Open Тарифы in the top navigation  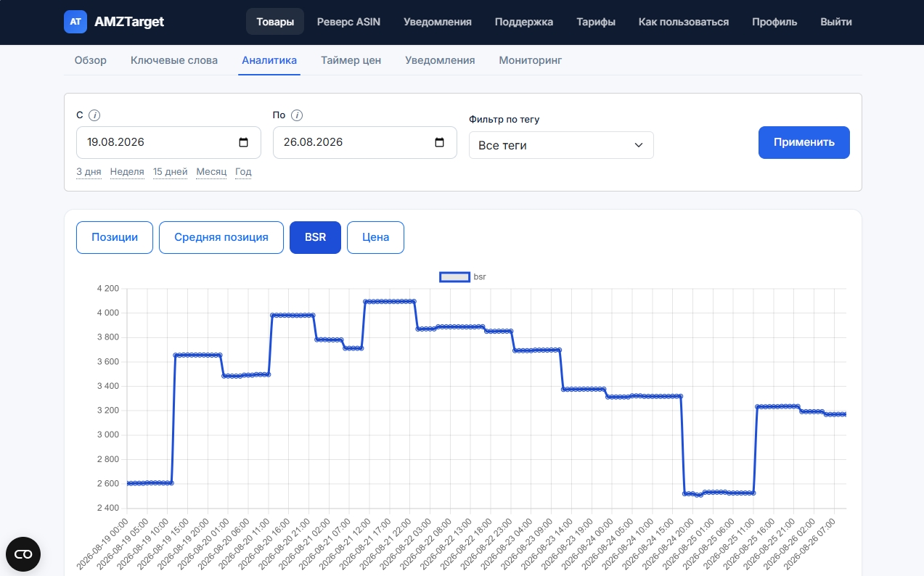[596, 22]
